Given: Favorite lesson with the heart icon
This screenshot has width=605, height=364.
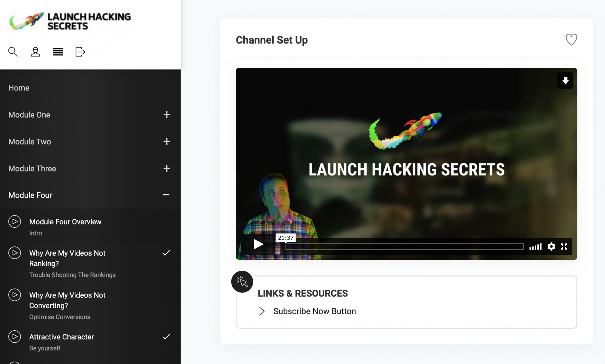Looking at the screenshot, I should [571, 40].
